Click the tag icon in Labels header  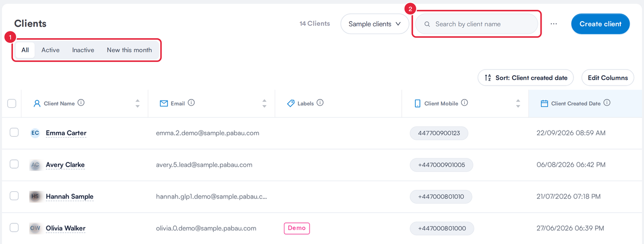click(291, 103)
